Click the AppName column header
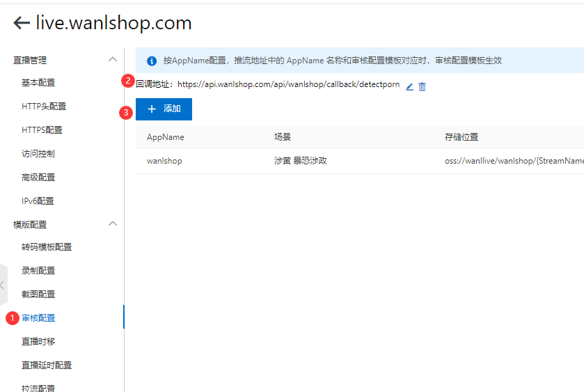This screenshot has width=584, height=392. [x=166, y=137]
